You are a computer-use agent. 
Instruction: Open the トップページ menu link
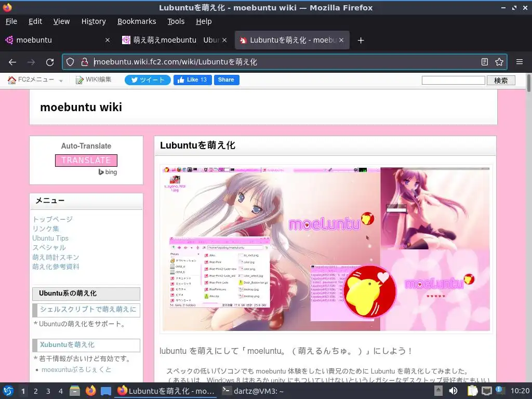point(52,219)
